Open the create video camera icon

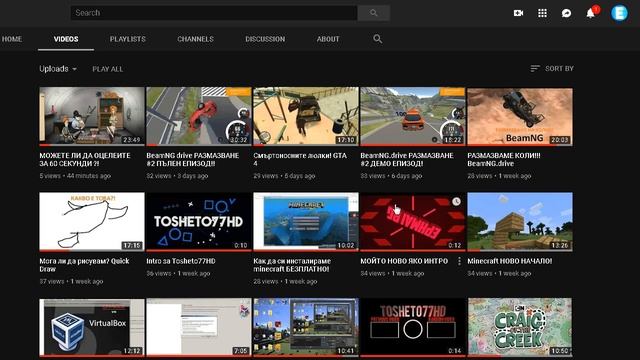pos(518,13)
